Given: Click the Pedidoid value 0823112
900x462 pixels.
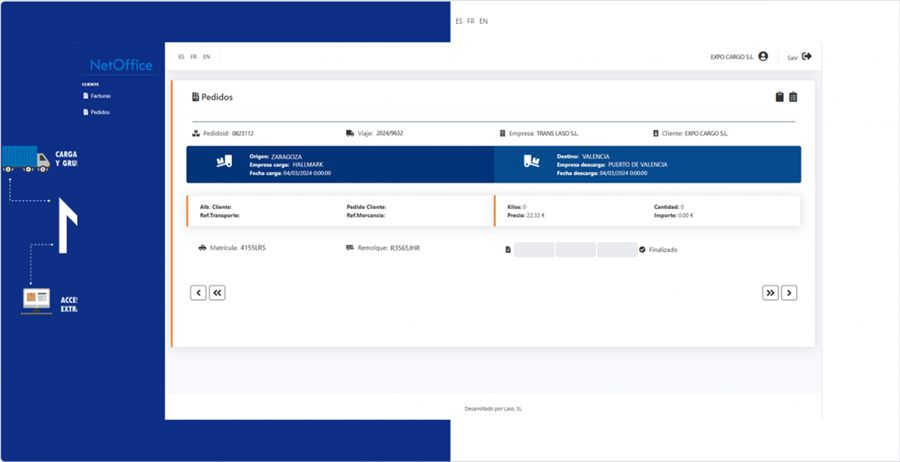Looking at the screenshot, I should pos(243,133).
